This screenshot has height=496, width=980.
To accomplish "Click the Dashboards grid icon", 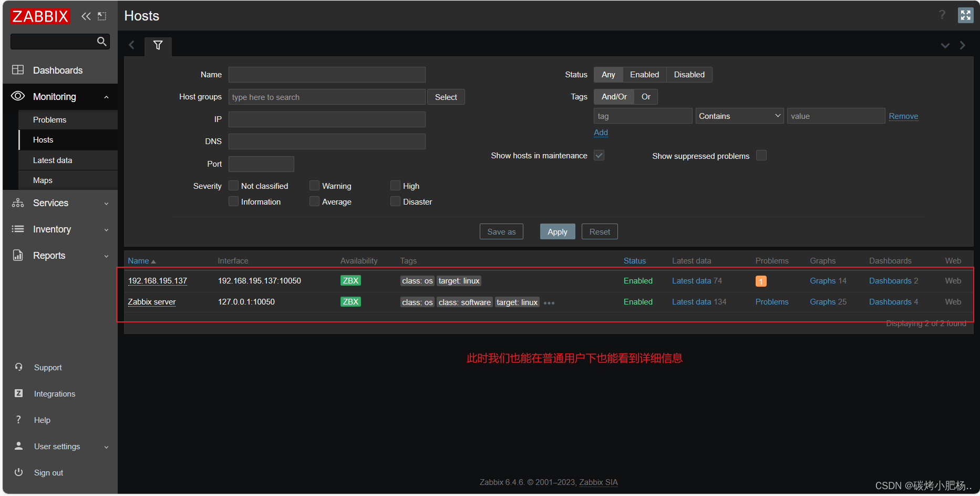I will point(18,70).
